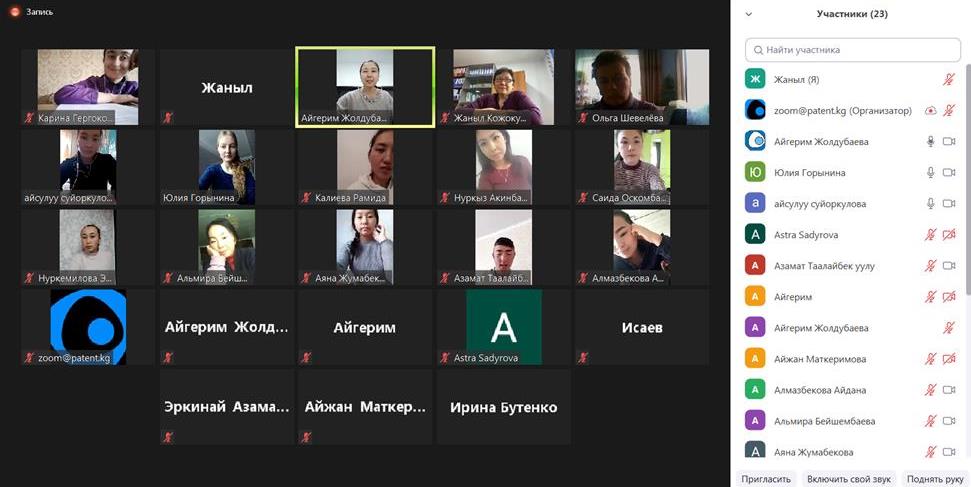Click the cloud recording icon next to zoom@patent.kg
Image resolution: width=971 pixels, height=487 pixels.
pyautogui.click(x=930, y=111)
